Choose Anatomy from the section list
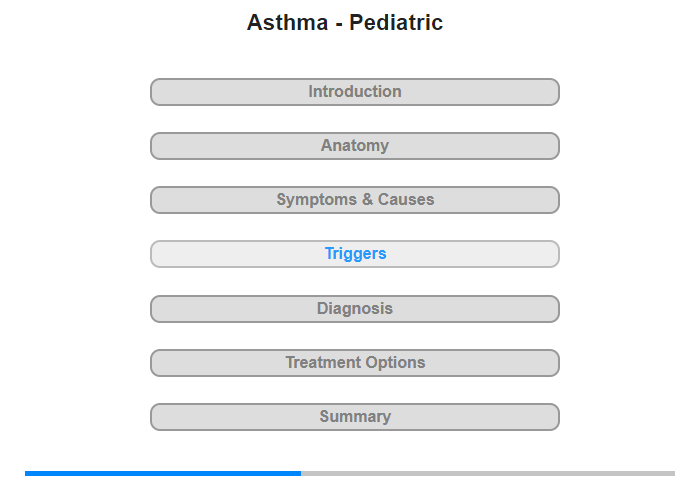The image size is (700, 480). pyautogui.click(x=355, y=146)
